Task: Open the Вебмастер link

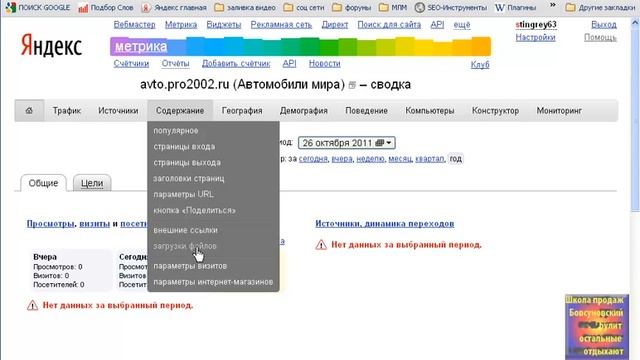Action: (x=134, y=24)
